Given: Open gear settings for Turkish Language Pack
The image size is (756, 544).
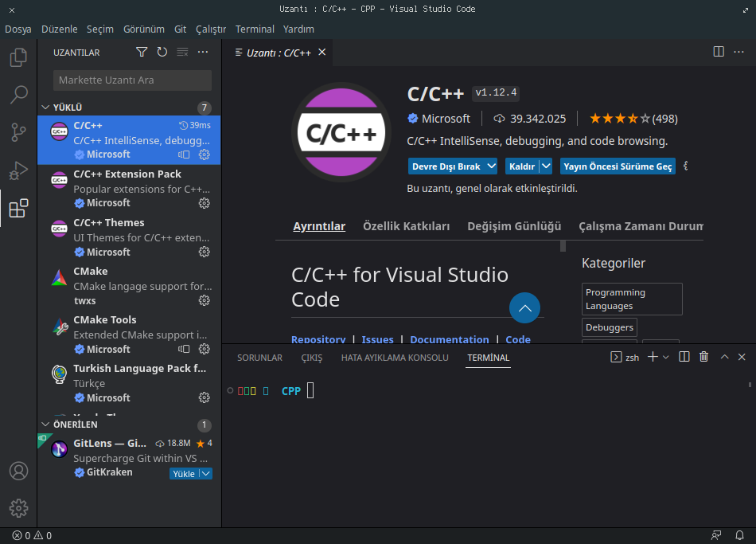Looking at the screenshot, I should pyautogui.click(x=205, y=397).
